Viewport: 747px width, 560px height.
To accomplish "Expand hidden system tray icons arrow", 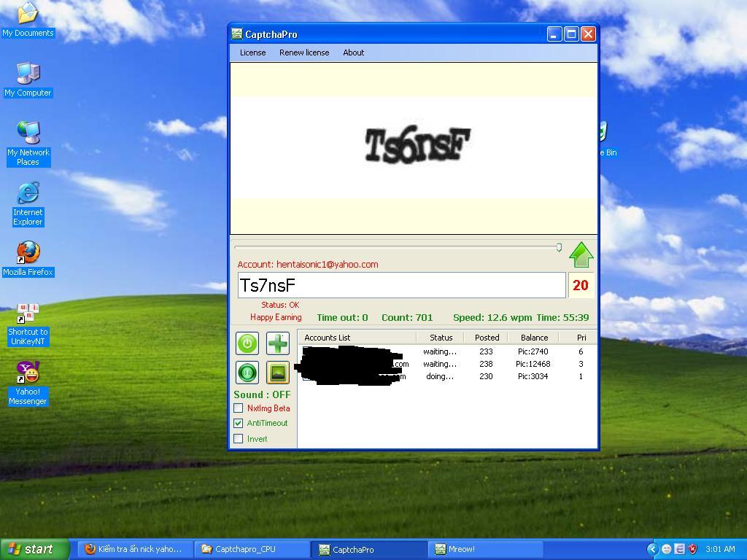I will [653, 549].
